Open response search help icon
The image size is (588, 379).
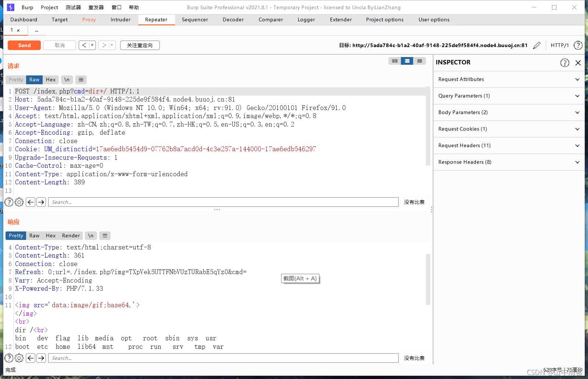tap(9, 358)
